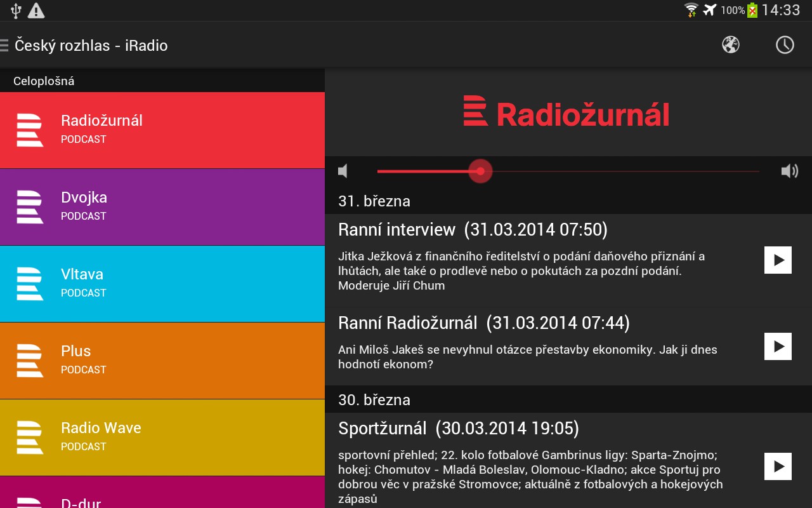This screenshot has height=508, width=812.
Task: Tap the 30. března date header
Action: coord(374,400)
